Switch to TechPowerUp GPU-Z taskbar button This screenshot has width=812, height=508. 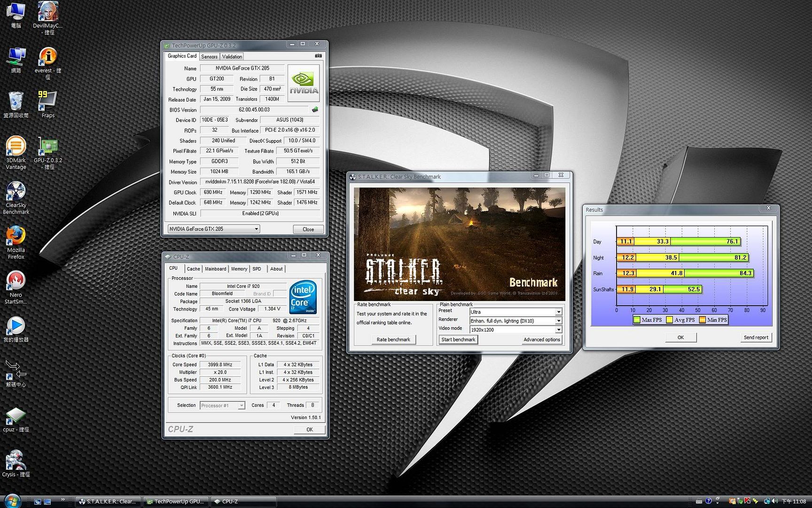click(x=176, y=501)
